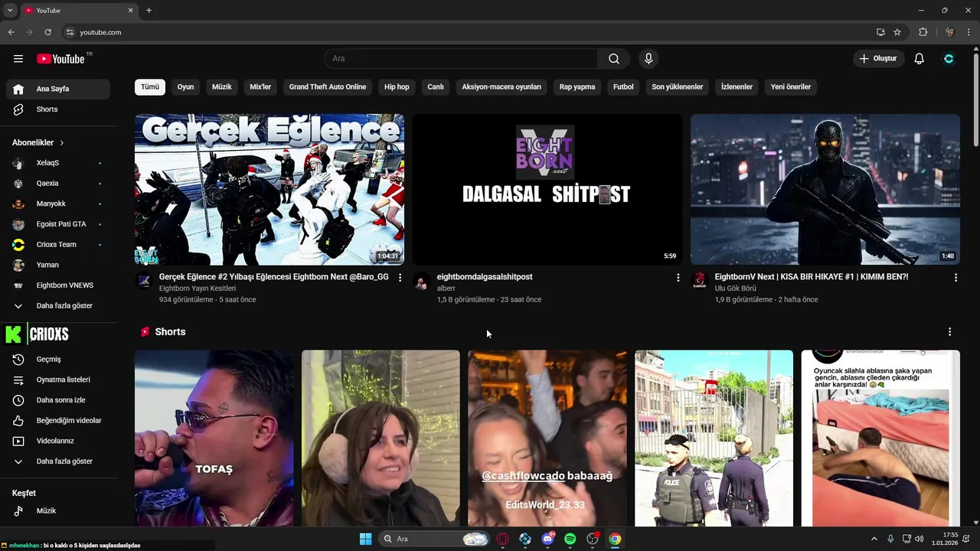The width and height of the screenshot is (980, 551).
Task: Expand subscriptions Daha fazla göster
Action: pos(58,306)
